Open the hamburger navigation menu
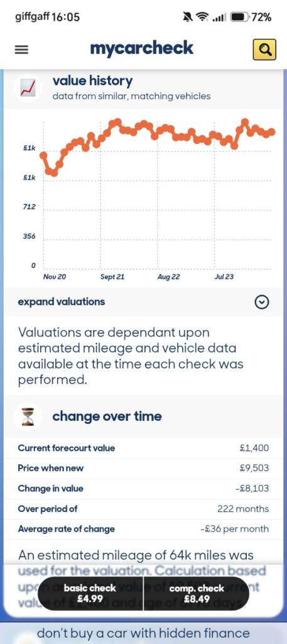Viewport: 287px width, 644px height. 22,50
